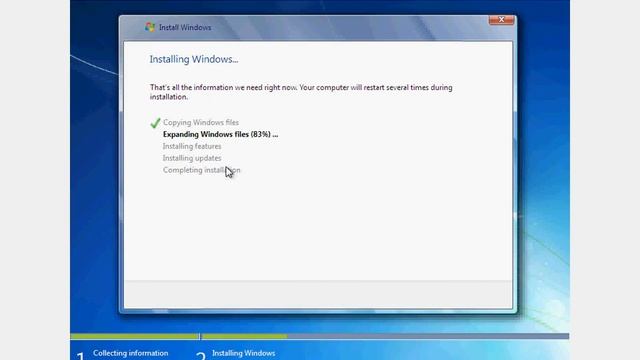Close the Install Windows dialog
The image size is (640, 360).
click(x=501, y=20)
